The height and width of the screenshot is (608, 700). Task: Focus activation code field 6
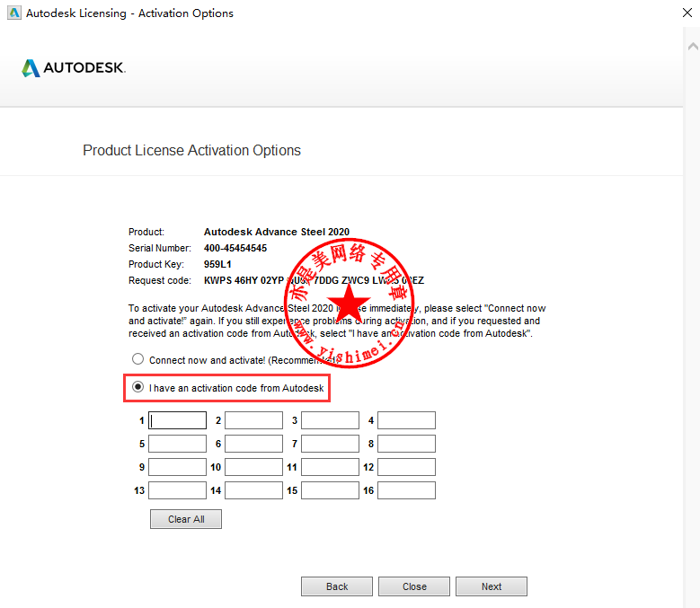coord(253,444)
